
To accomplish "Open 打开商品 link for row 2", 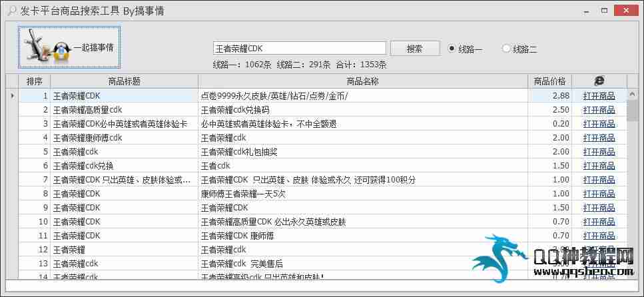I will [x=599, y=110].
